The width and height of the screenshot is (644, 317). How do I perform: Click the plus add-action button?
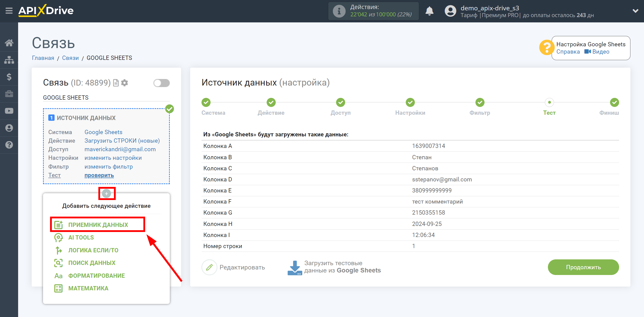106,193
